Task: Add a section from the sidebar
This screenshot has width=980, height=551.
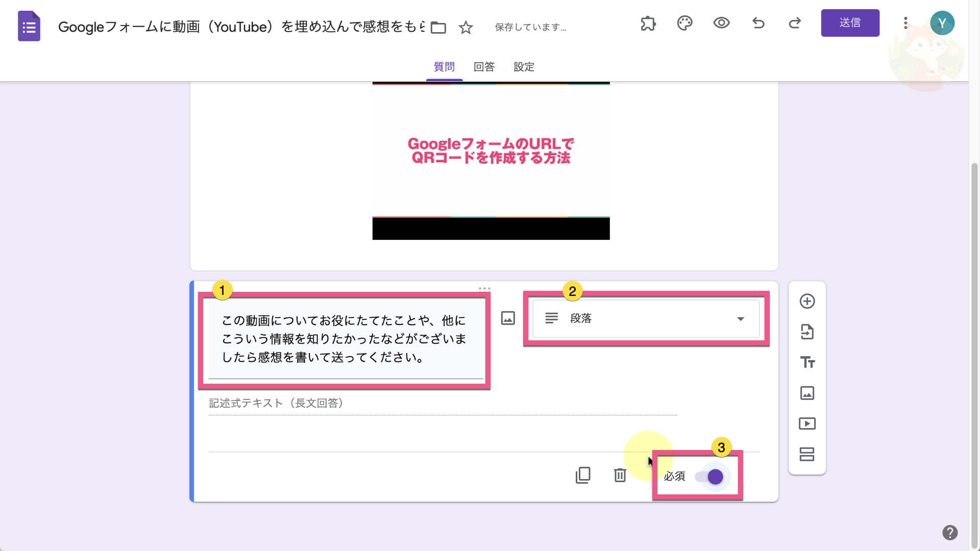Action: click(807, 455)
